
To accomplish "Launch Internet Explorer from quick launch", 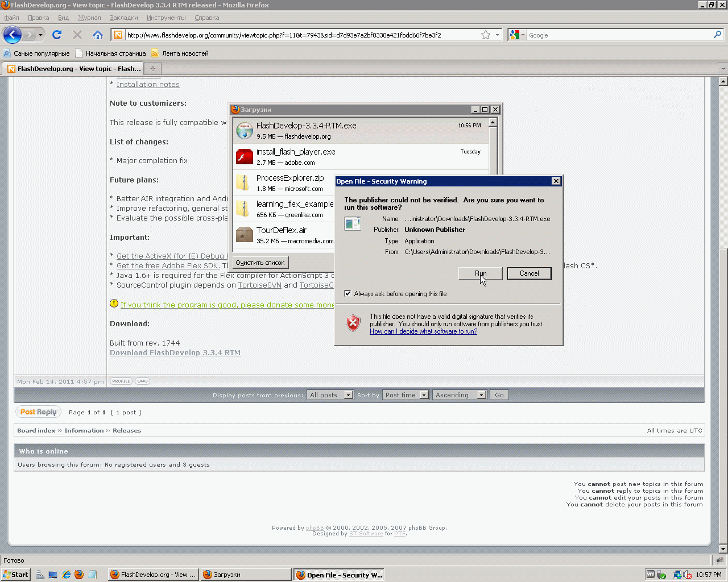I will pyautogui.click(x=67, y=575).
